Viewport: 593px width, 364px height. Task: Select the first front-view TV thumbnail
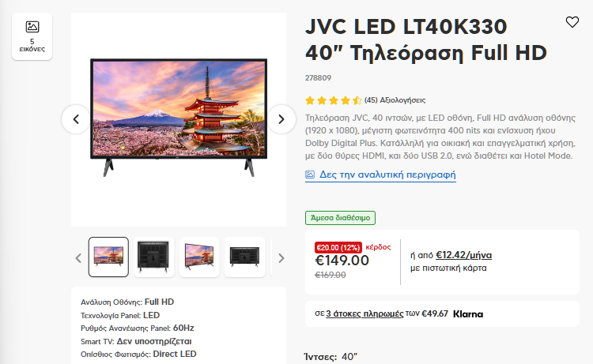pyautogui.click(x=108, y=257)
